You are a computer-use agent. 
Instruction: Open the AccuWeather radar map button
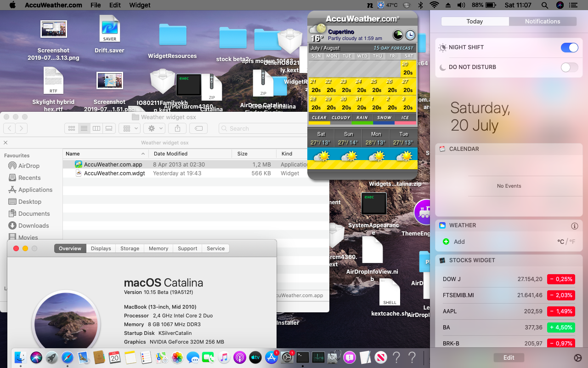398,35
